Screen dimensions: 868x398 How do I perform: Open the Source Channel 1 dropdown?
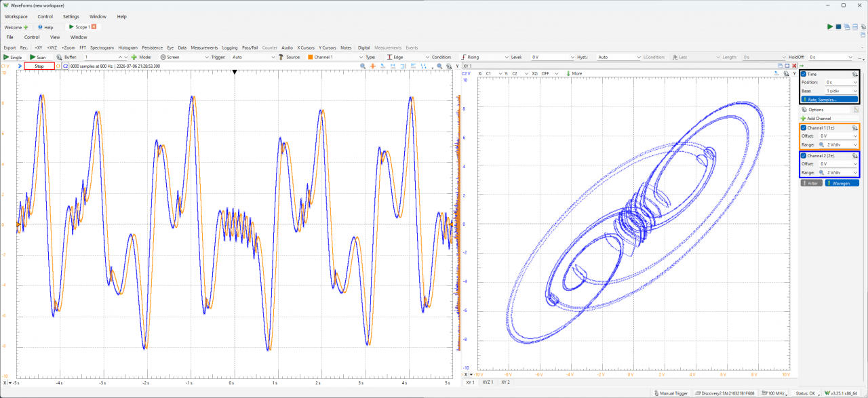tap(335, 57)
